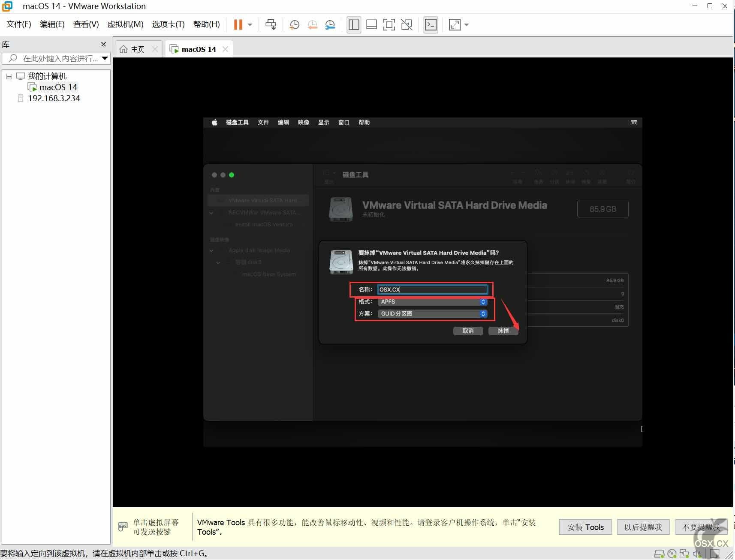Click the 抹掉 button to erase the disk
The height and width of the screenshot is (560, 735).
pyautogui.click(x=503, y=331)
